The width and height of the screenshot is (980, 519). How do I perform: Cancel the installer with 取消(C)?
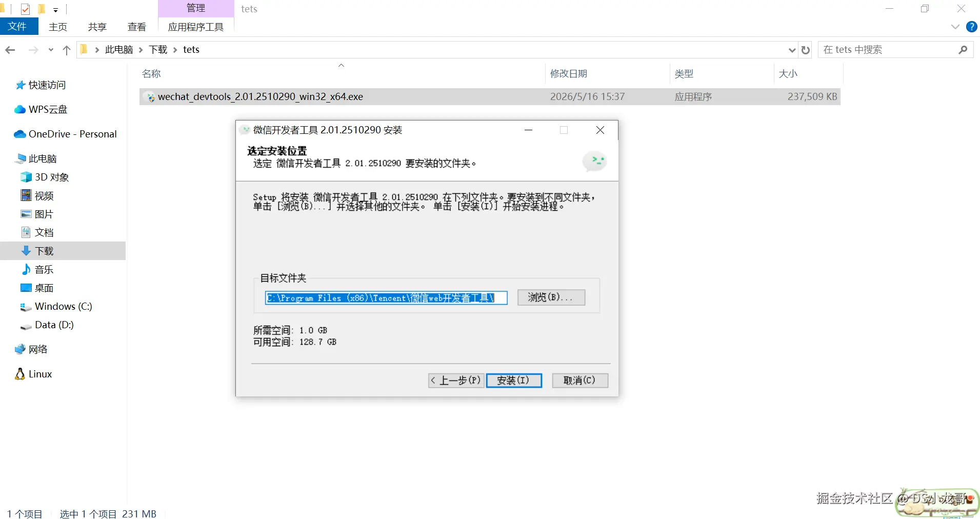580,381
